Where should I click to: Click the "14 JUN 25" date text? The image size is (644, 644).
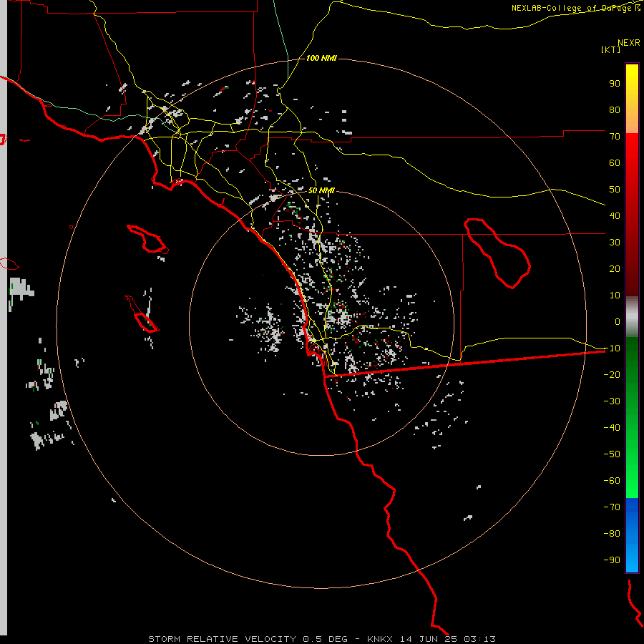(429, 639)
